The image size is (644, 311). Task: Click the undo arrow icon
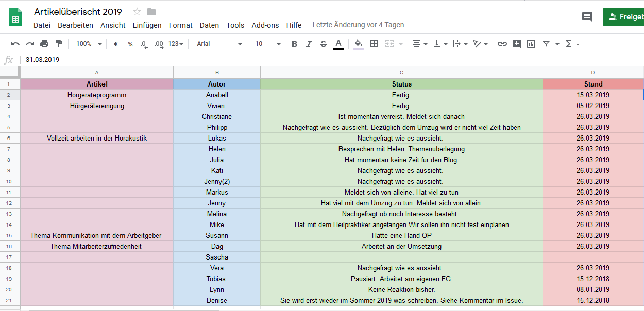pos(15,44)
